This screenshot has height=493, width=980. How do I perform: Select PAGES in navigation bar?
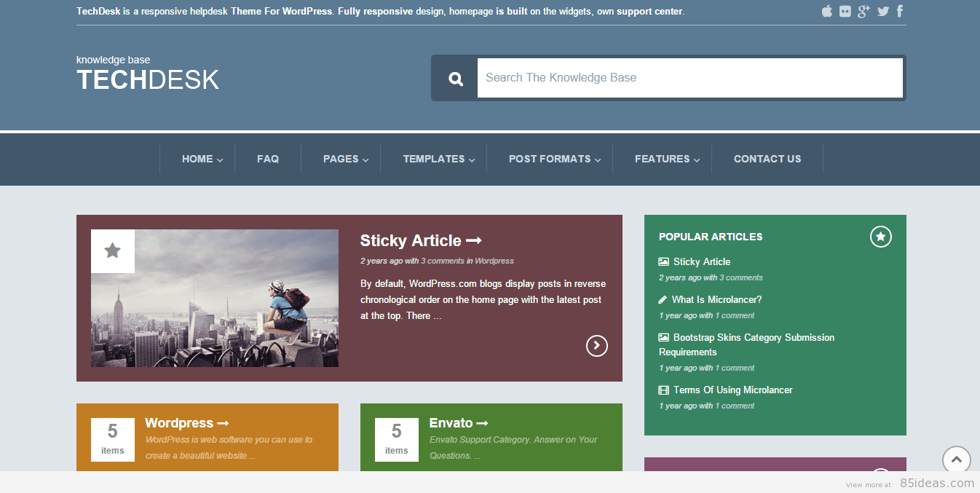[x=341, y=159]
